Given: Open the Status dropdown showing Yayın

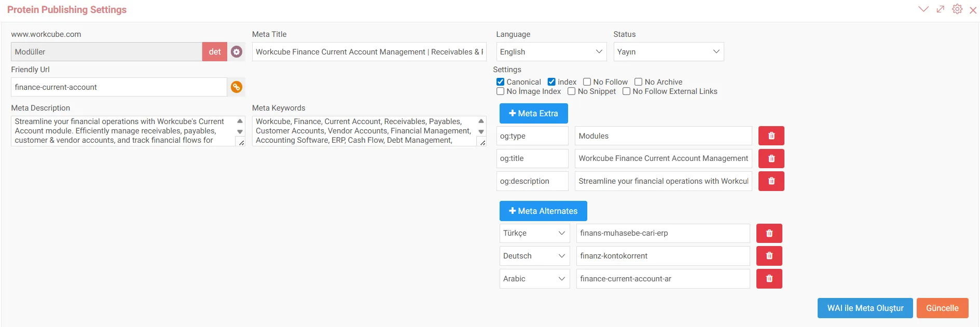Looking at the screenshot, I should 668,52.
